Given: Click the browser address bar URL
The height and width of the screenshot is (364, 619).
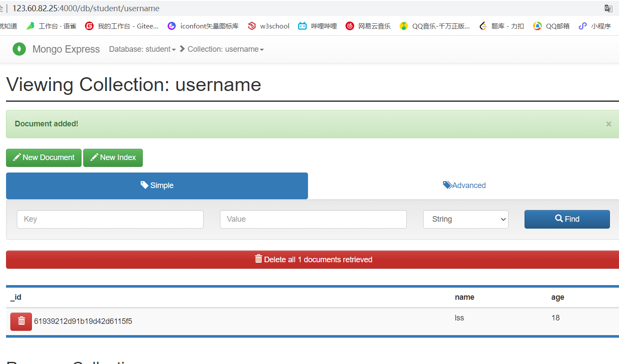Looking at the screenshot, I should tap(86, 8).
